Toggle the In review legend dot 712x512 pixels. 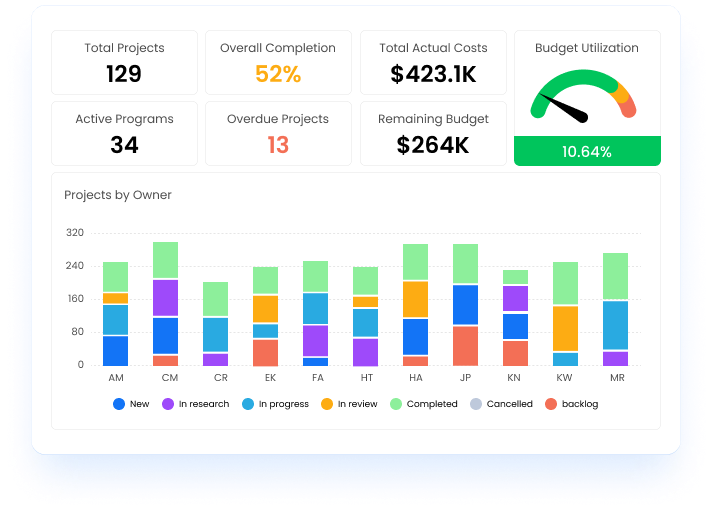tap(327, 404)
